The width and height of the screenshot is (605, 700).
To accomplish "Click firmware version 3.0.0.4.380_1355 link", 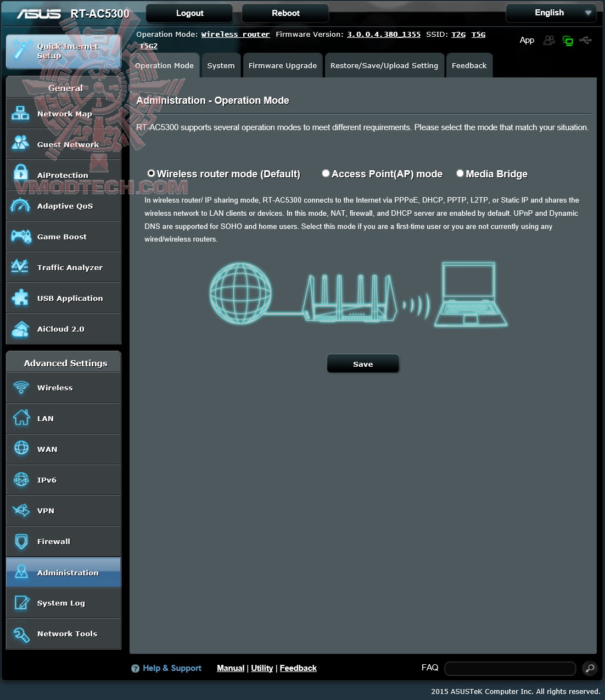I will (384, 34).
